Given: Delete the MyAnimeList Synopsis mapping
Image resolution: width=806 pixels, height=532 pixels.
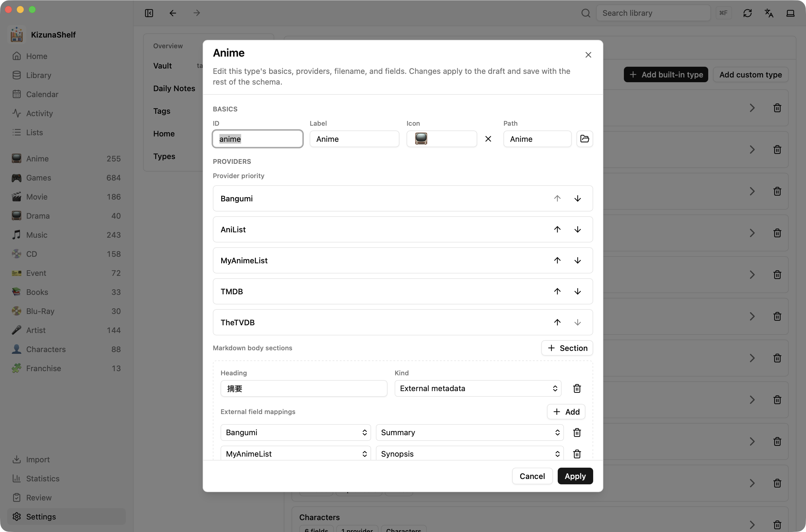Looking at the screenshot, I should click(x=577, y=454).
